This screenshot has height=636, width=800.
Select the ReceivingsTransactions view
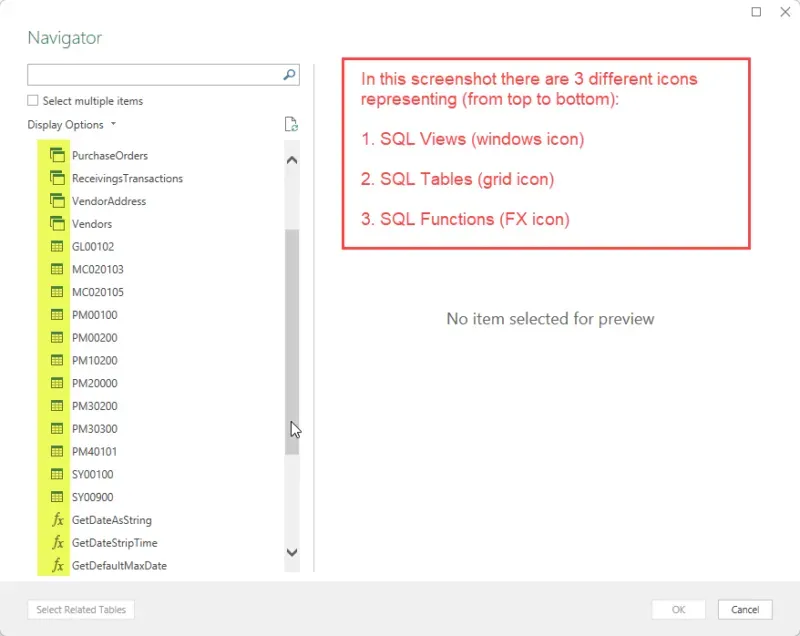(x=127, y=179)
